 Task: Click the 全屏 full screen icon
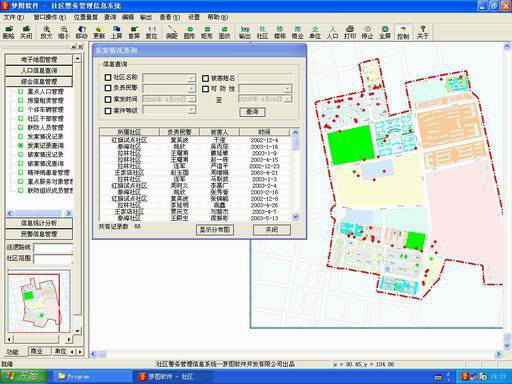(385, 32)
